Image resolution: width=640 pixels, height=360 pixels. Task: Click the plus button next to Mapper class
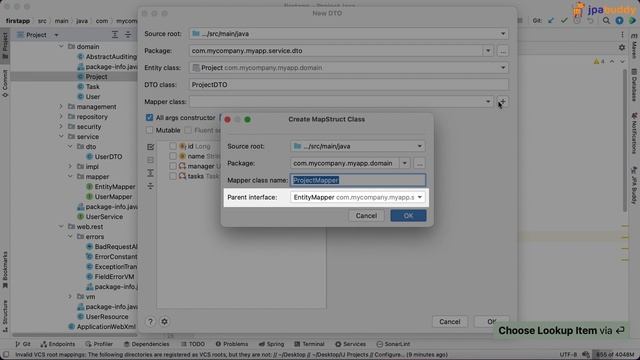pos(503,102)
